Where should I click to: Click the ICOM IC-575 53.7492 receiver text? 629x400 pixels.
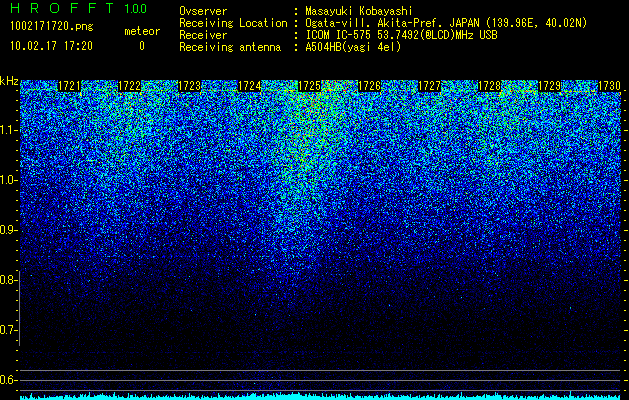[x=401, y=35]
